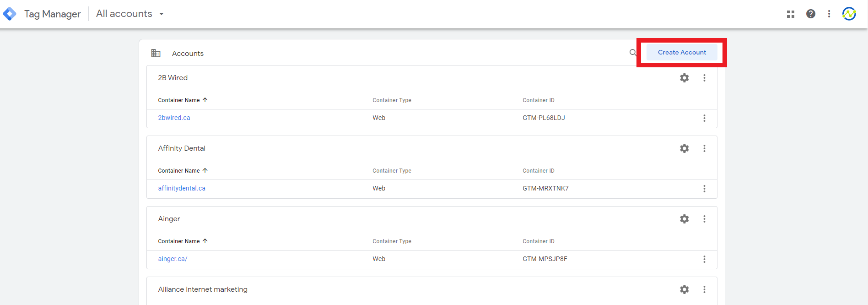
Task: Open settings gear for Affinity Dental
Action: [684, 148]
